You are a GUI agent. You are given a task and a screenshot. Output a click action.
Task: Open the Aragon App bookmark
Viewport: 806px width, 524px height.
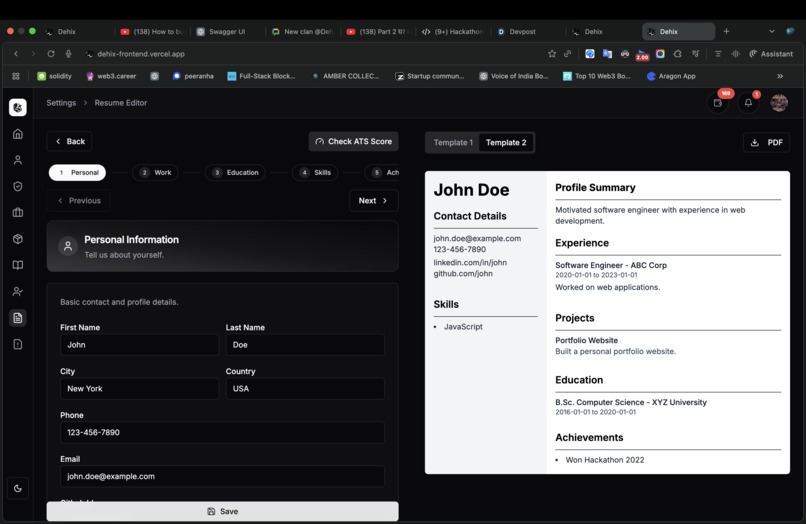[x=671, y=76]
